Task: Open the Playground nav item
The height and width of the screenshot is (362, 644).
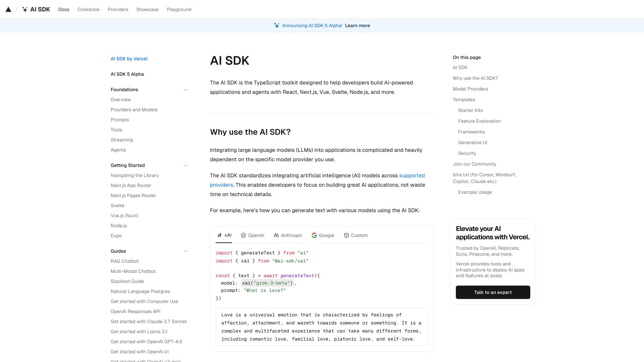Action: click(x=179, y=9)
